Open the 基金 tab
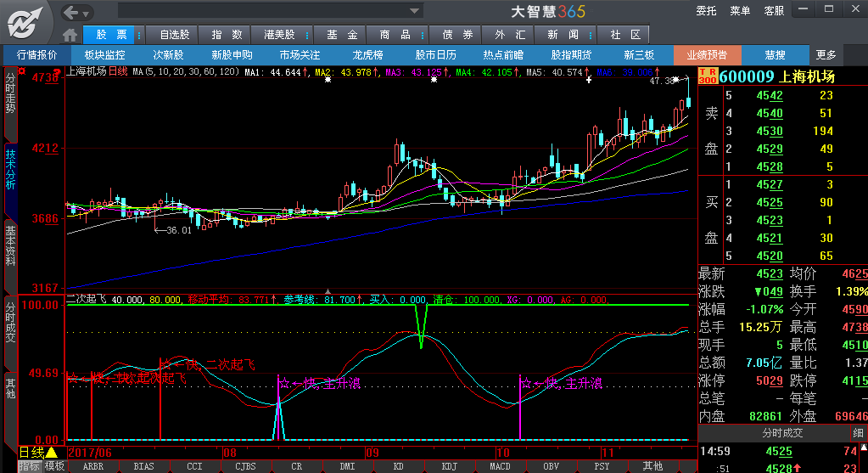 pyautogui.click(x=342, y=35)
